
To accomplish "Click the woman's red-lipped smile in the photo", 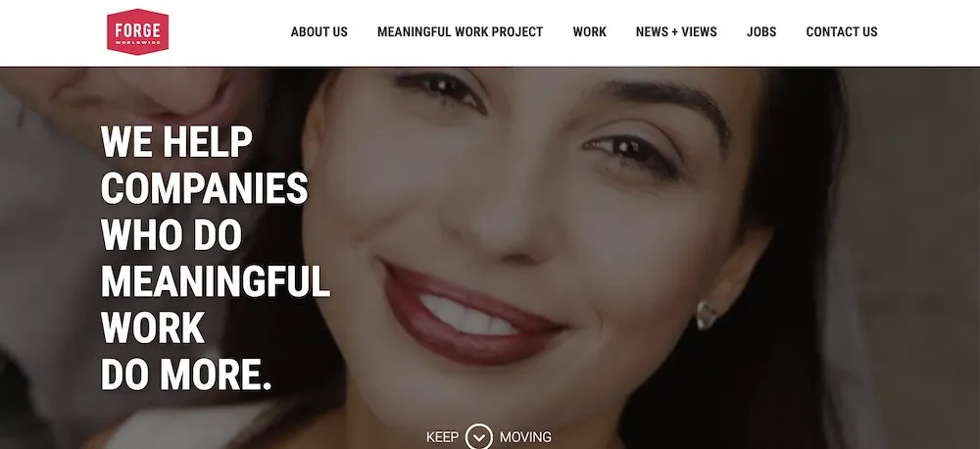I will tap(472, 314).
